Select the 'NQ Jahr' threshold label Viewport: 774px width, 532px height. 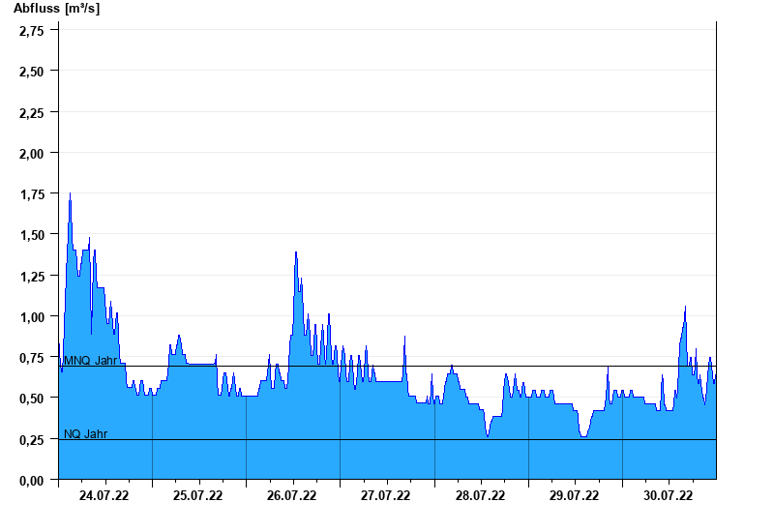(x=86, y=433)
